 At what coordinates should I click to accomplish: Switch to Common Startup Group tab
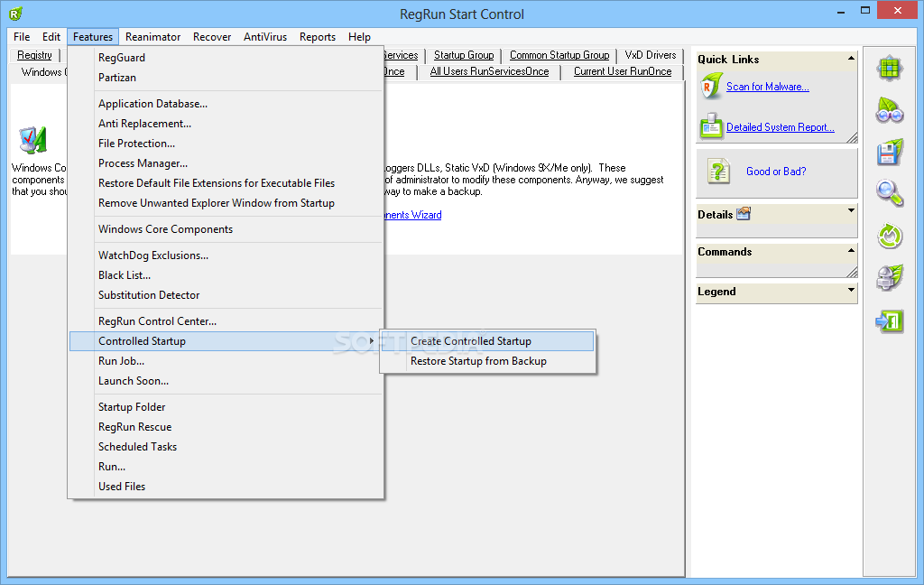[559, 55]
